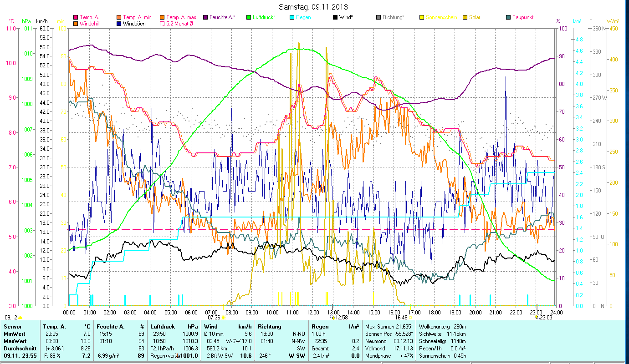629x364 pixels.
Task: Click the 24:00 time axis label
Action: click(x=556, y=312)
